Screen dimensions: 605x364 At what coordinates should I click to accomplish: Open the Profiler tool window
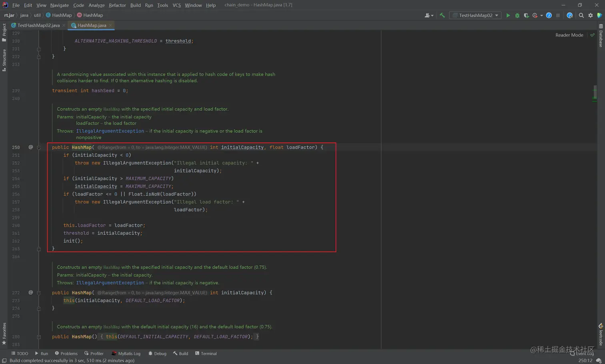94,354
